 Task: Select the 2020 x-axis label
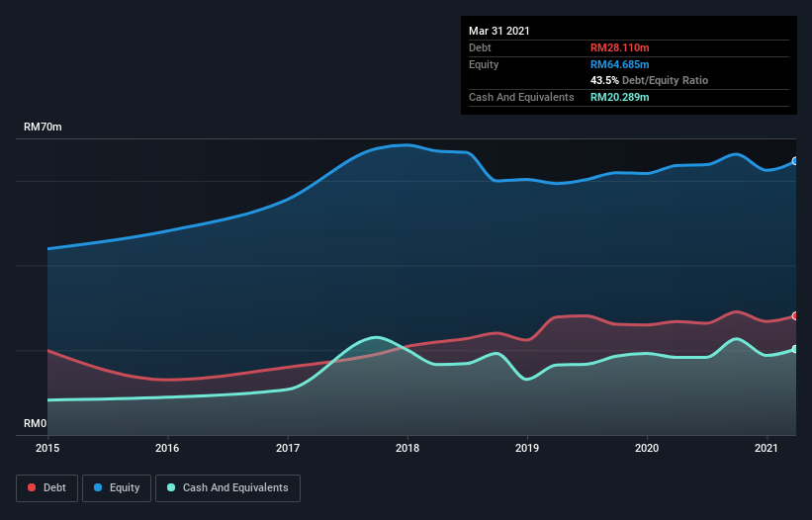point(647,448)
